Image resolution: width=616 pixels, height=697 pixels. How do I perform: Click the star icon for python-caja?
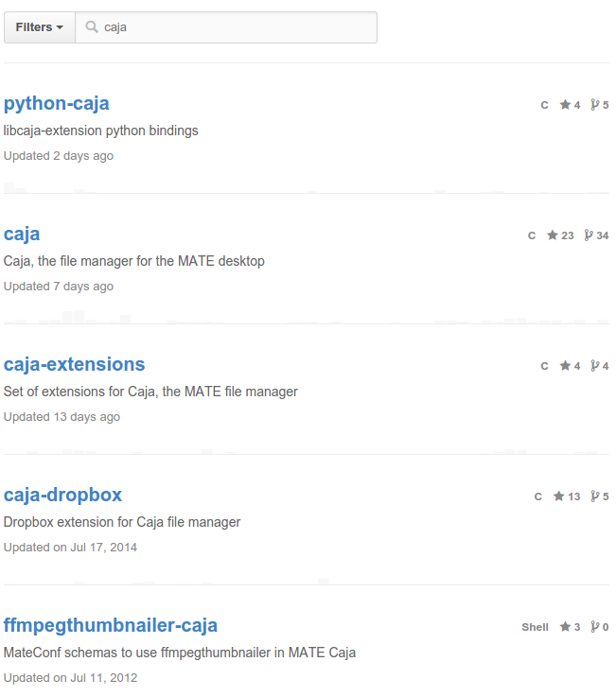565,104
